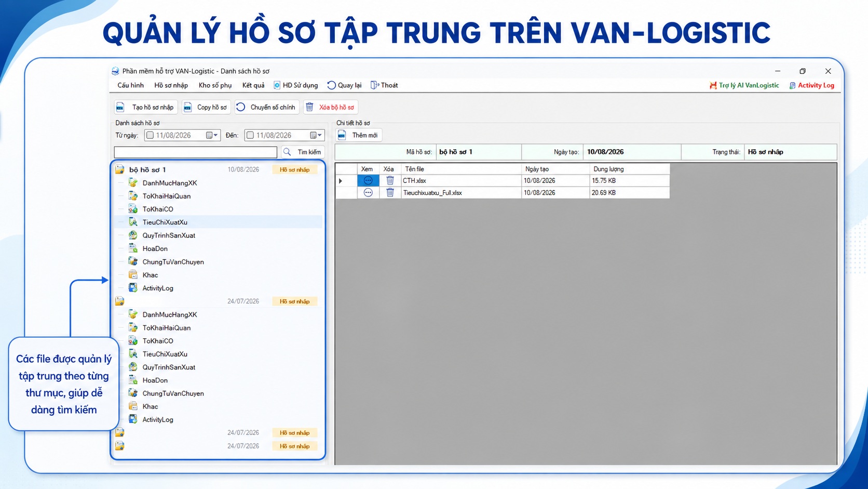Screen dimensions: 868x489
Task: Click the Ngày tạo column header in file table
Action: (555, 169)
